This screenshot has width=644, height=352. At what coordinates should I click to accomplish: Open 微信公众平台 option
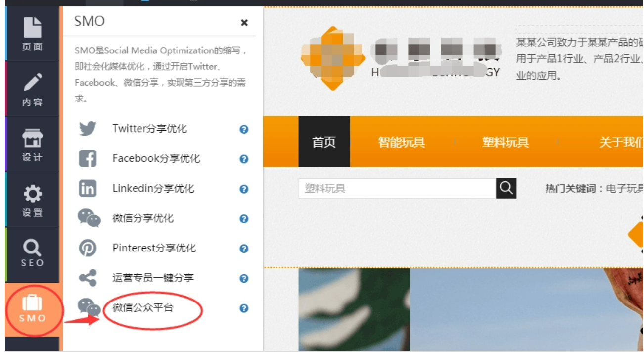point(143,308)
